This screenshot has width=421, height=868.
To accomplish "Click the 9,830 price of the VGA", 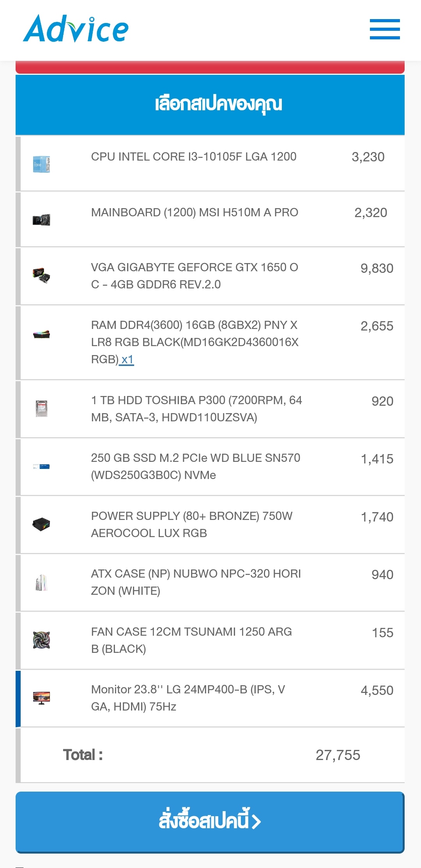I will [377, 268].
